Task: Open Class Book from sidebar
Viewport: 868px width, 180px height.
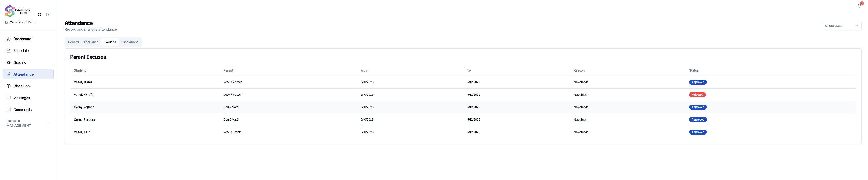Action: click(28, 86)
